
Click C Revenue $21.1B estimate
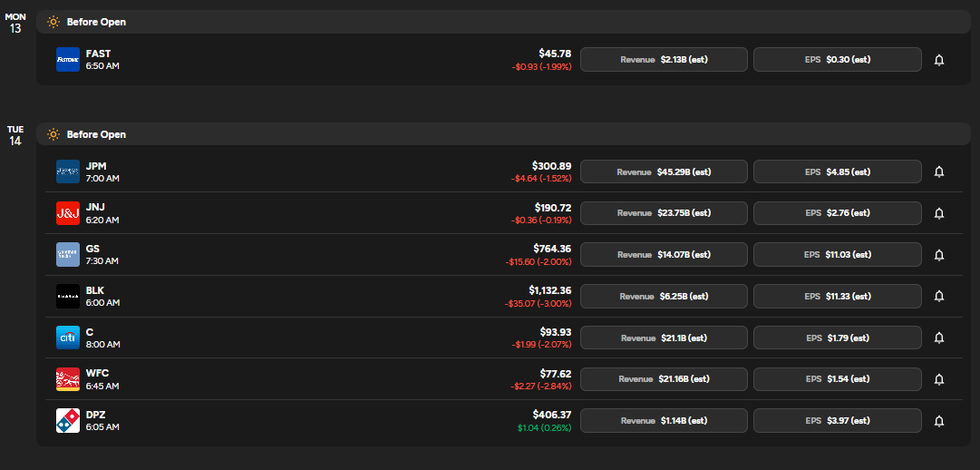pyautogui.click(x=664, y=338)
